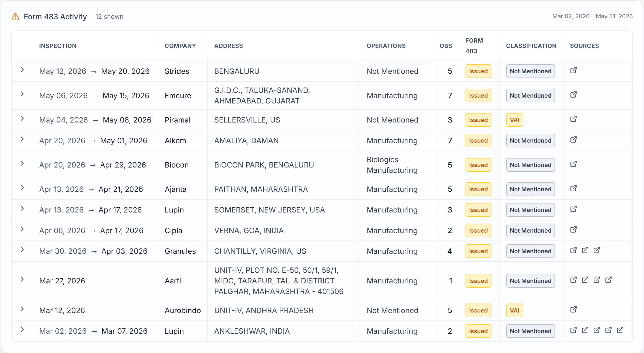Click the VAI badge in Aurobindo row
Image resolution: width=644 pixels, height=353 pixels.
[x=515, y=310]
